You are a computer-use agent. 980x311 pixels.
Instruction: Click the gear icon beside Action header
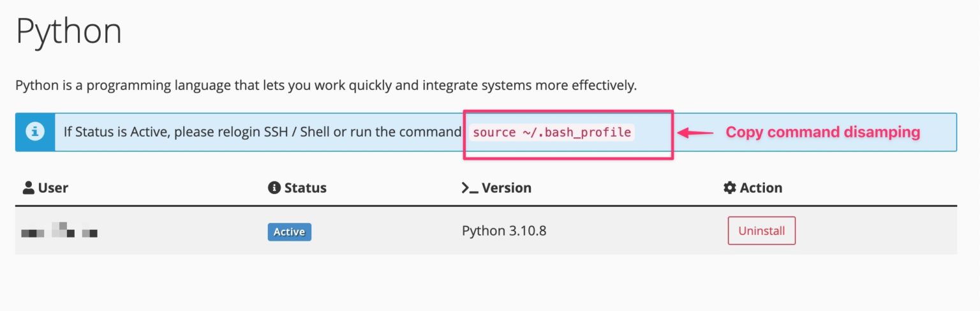point(729,188)
